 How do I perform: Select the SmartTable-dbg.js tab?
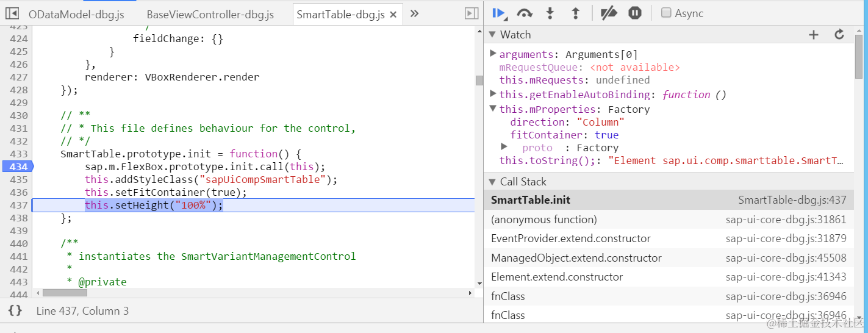point(341,15)
